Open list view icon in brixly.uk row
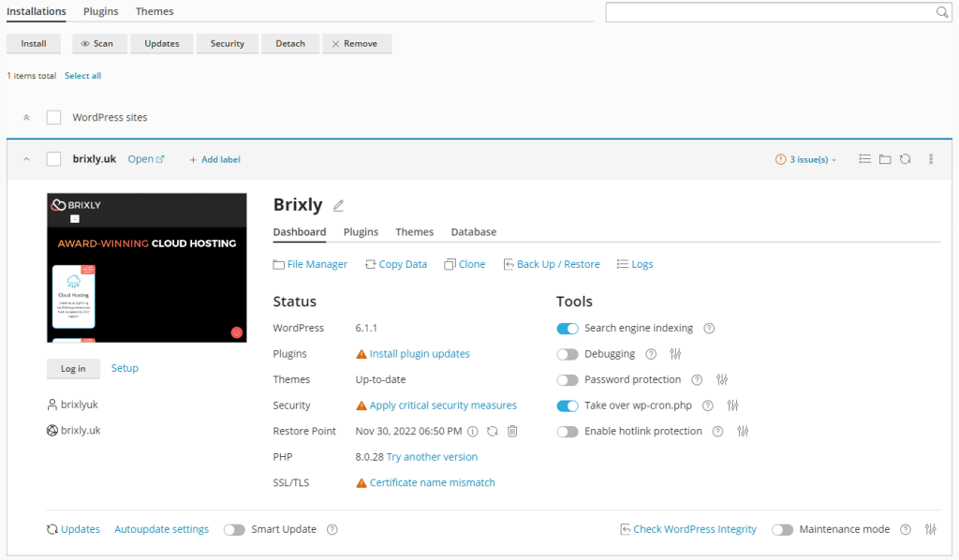 pos(864,159)
